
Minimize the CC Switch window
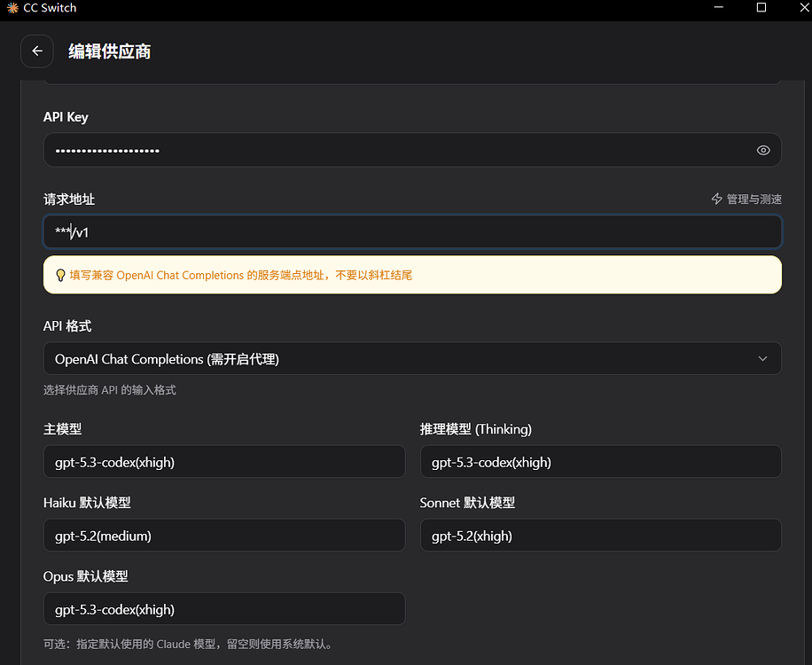click(x=718, y=7)
